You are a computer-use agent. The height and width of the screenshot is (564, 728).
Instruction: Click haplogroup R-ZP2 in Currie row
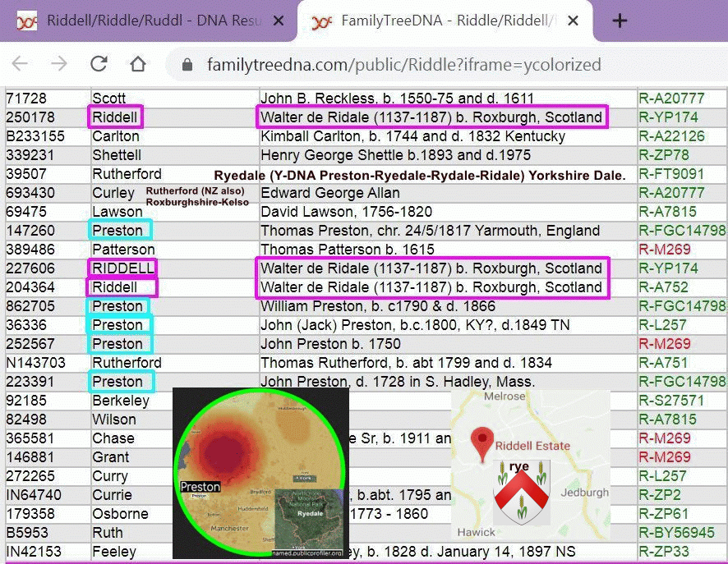660,495
